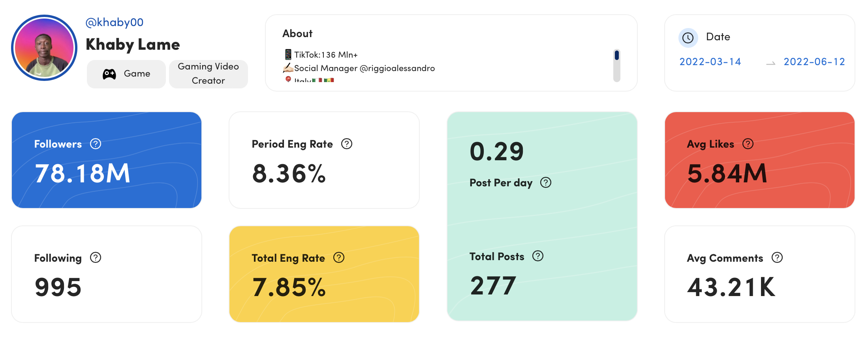Click the help icon next to Followers
The height and width of the screenshot is (345, 868).
(x=96, y=144)
